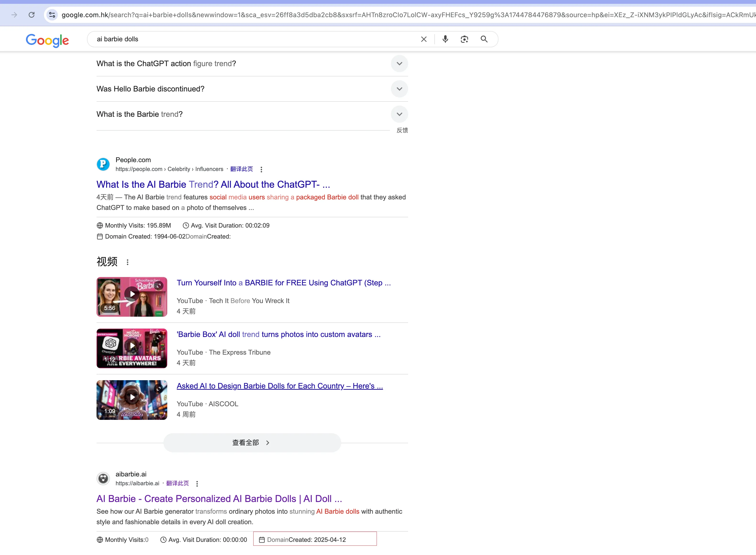Screen dimensions: 756x555
Task: Open 'Asked AI to Design Barbie Dolls' link
Action: pos(280,386)
